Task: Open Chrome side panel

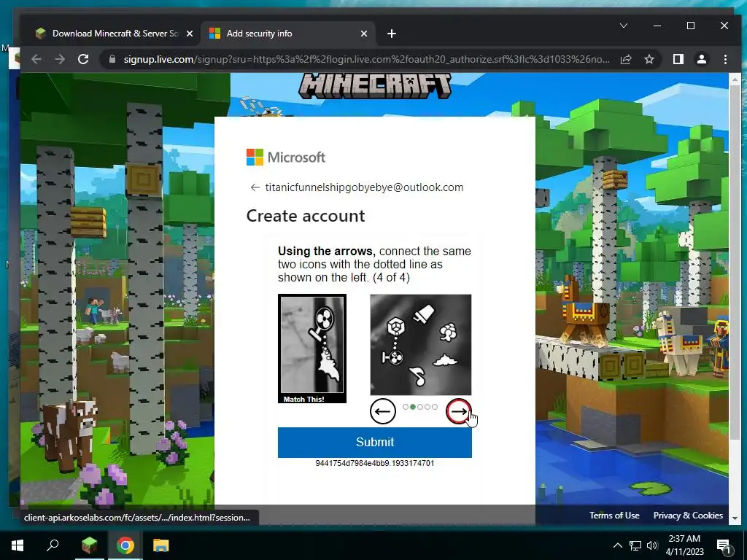Action: click(x=678, y=59)
